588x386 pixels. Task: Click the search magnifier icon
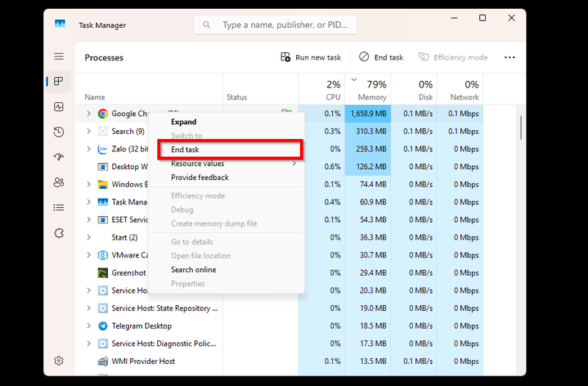pos(207,25)
